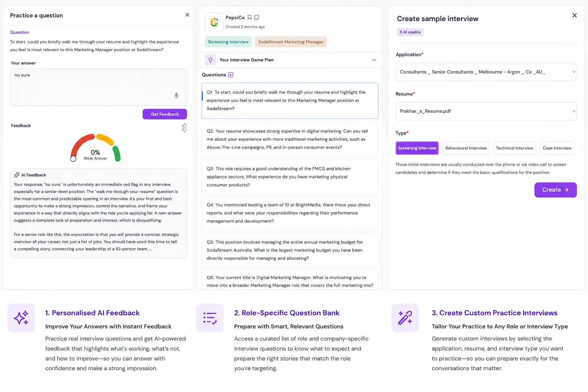Click the thumbs down feedback icon

184,131
